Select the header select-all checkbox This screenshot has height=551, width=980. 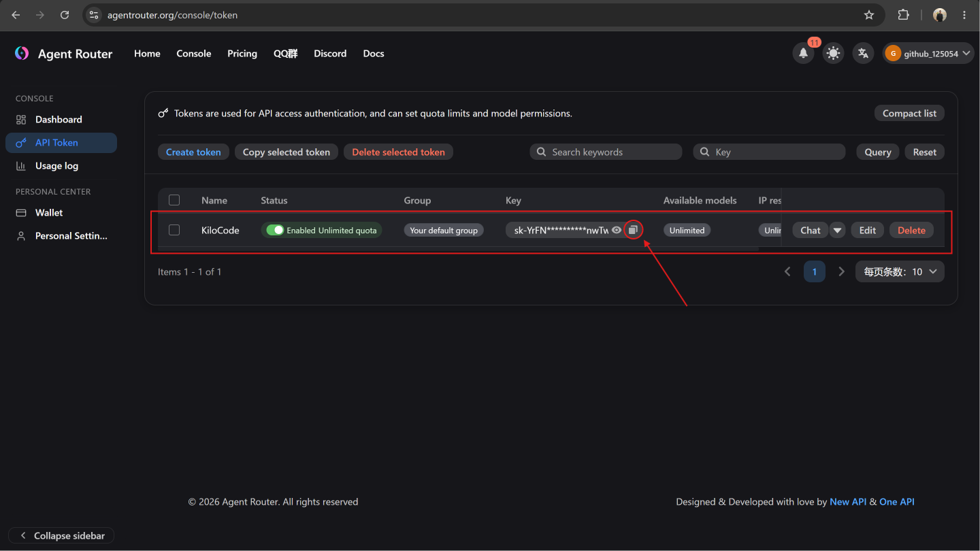coord(174,200)
